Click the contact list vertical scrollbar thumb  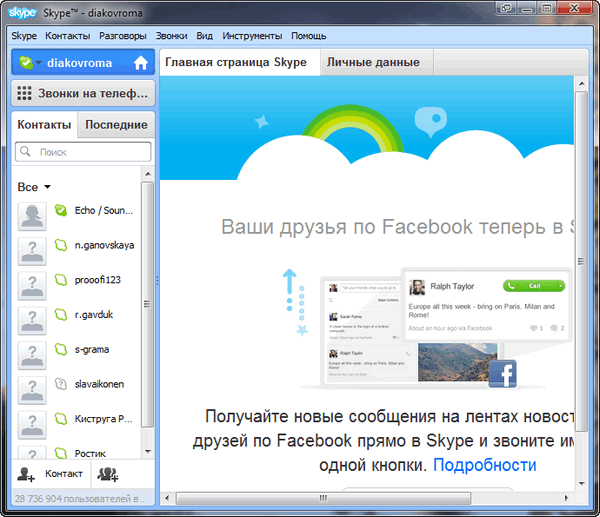tap(147, 304)
